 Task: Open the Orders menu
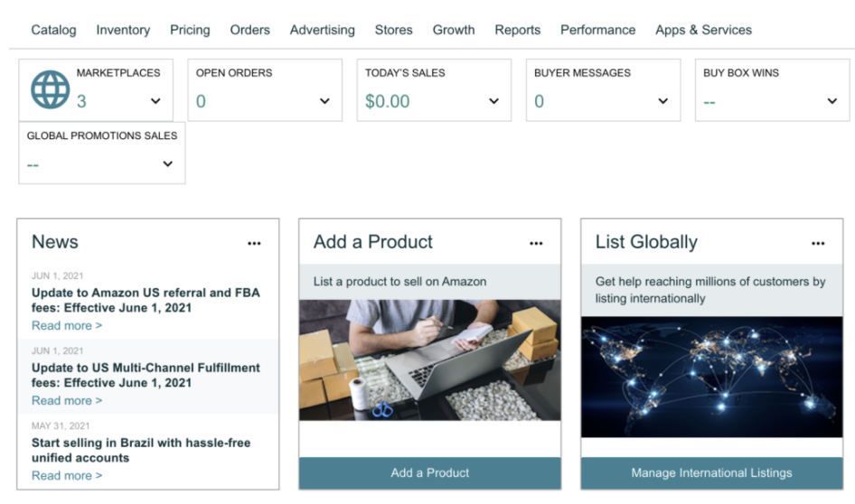[249, 30]
